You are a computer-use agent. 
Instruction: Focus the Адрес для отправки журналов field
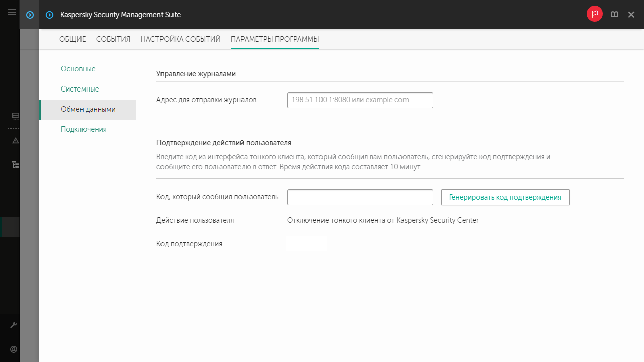coord(360,100)
